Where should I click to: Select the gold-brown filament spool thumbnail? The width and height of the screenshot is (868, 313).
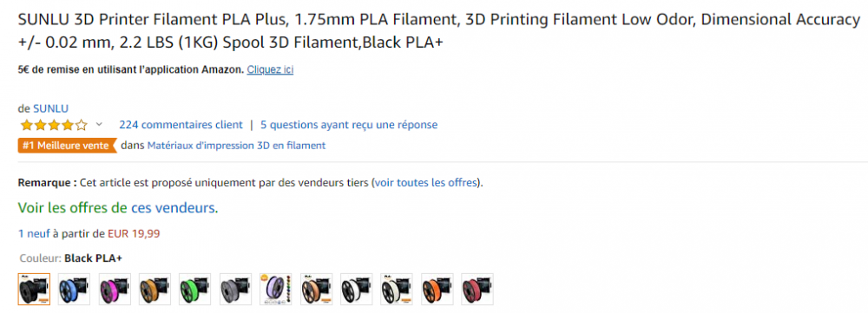pos(155,290)
